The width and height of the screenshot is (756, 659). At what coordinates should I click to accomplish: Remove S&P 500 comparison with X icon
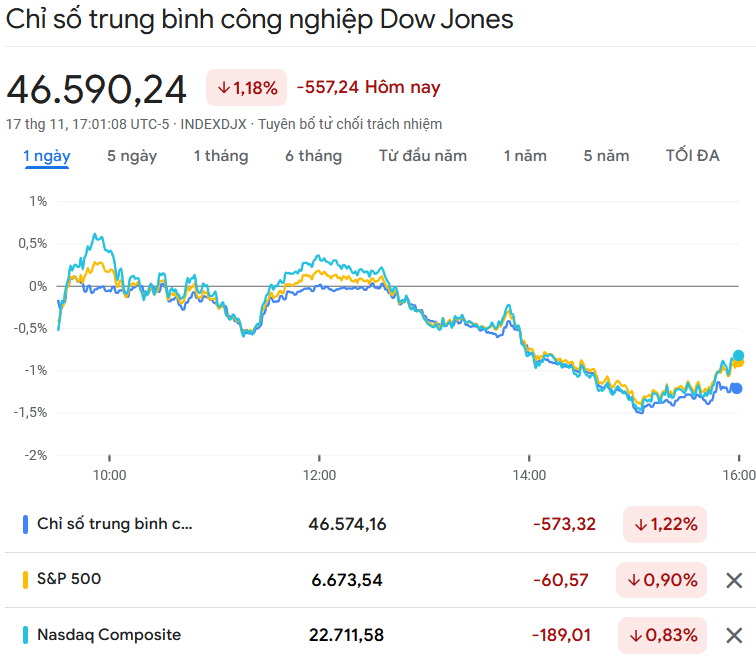(x=734, y=580)
